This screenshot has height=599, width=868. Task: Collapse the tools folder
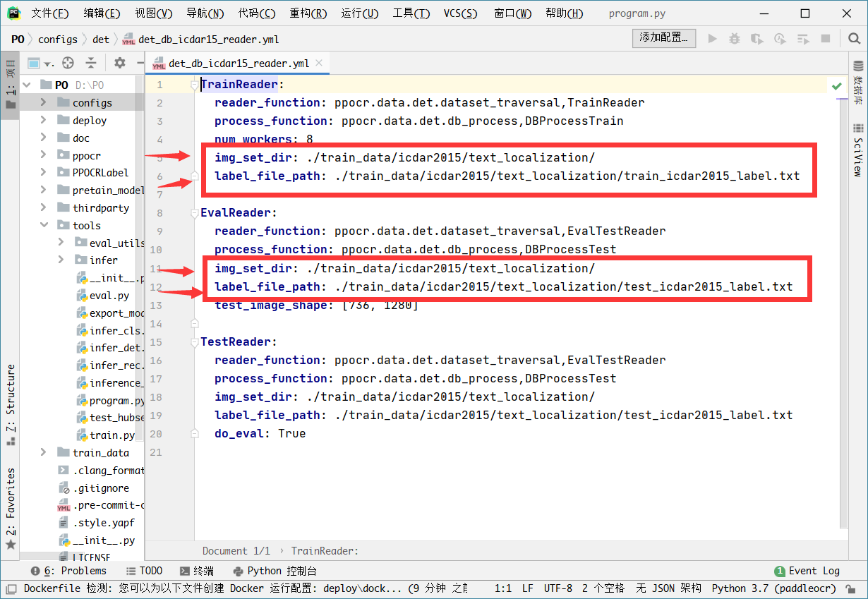point(44,225)
